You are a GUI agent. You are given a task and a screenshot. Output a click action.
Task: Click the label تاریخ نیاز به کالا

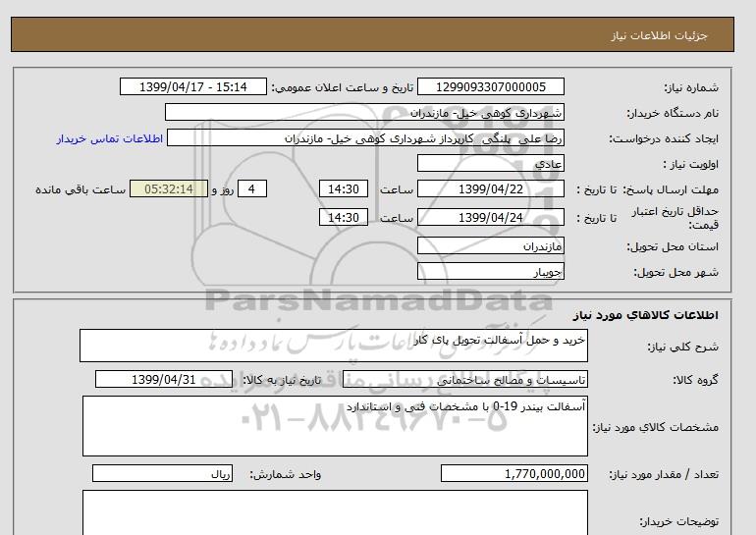coord(282,380)
